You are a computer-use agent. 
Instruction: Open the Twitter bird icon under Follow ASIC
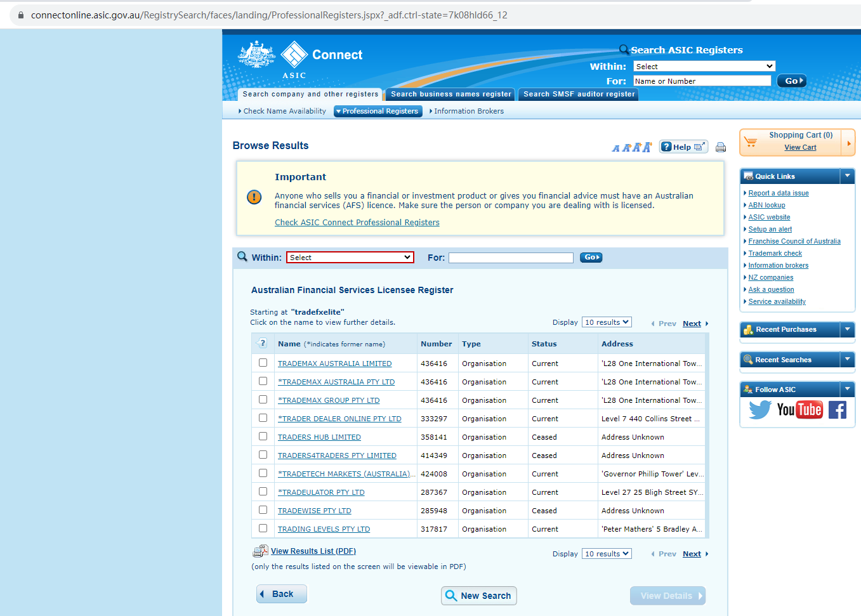[760, 410]
